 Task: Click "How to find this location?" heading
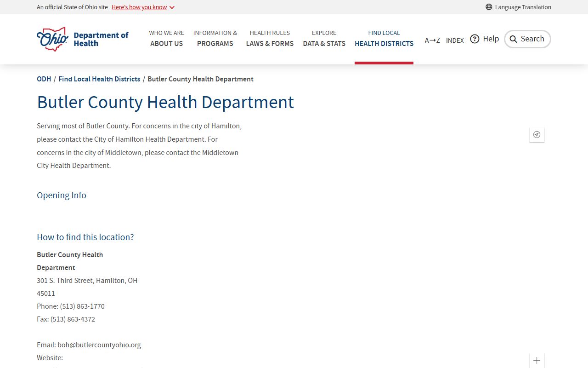tap(85, 237)
